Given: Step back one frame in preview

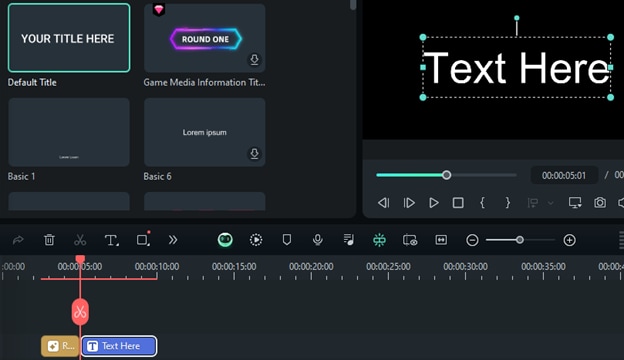Looking at the screenshot, I should [383, 203].
